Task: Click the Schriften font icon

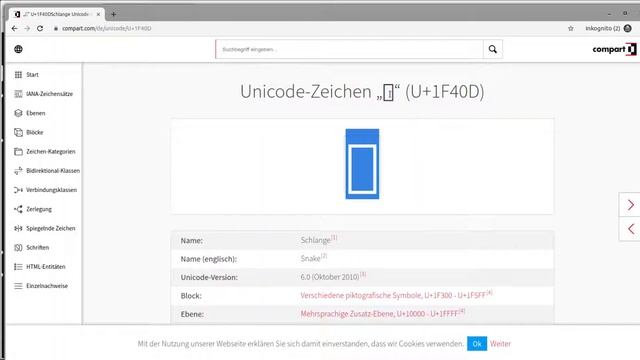Action: [x=18, y=247]
